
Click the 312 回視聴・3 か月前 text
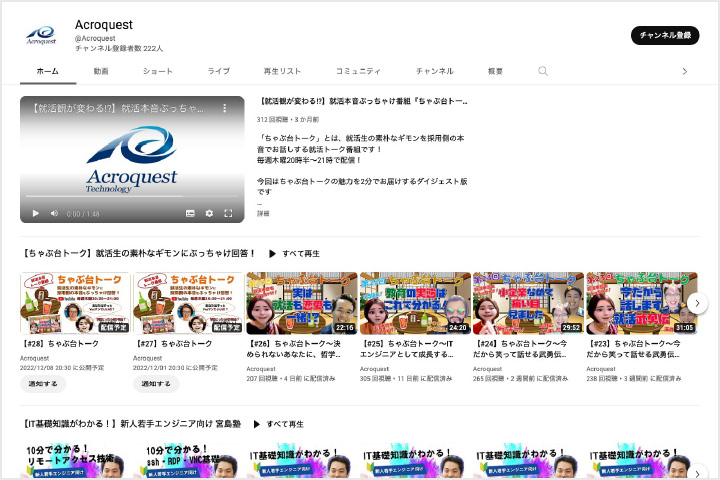point(288,119)
